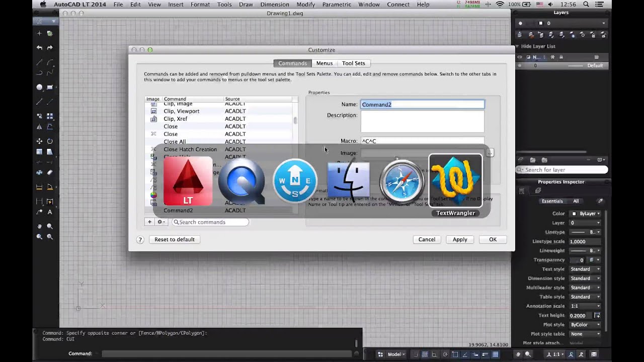This screenshot has width=644, height=362.
Task: Open the Dimension menu
Action: pyautogui.click(x=274, y=5)
